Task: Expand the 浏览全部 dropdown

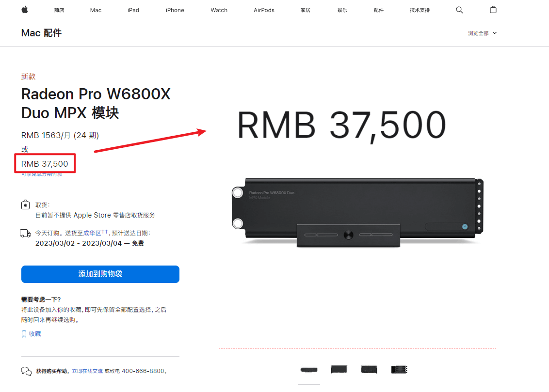Action: [x=482, y=33]
